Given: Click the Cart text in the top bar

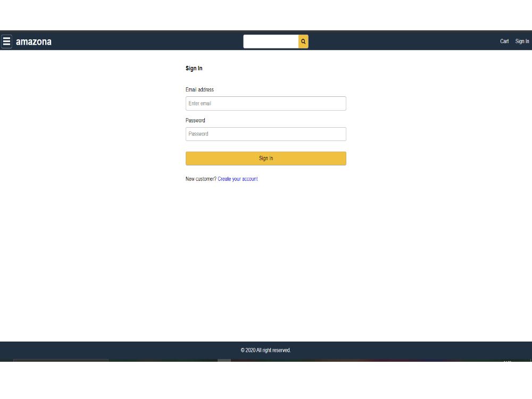Looking at the screenshot, I should (x=504, y=41).
